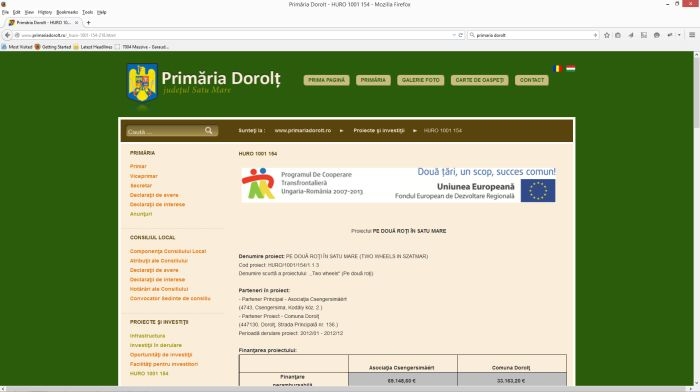The image size is (700, 392).
Task: Switch site language to Hungarian flag
Action: coord(571,68)
